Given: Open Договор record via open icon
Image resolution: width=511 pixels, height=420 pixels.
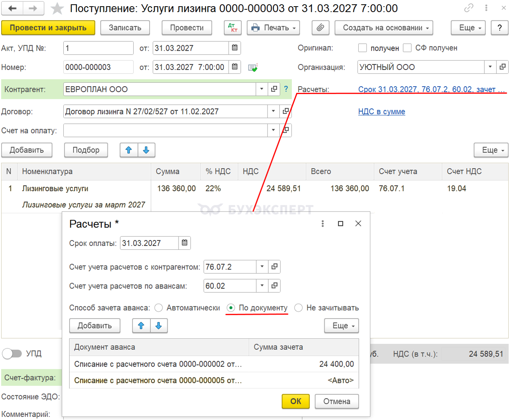Looking at the screenshot, I should pyautogui.click(x=286, y=111).
